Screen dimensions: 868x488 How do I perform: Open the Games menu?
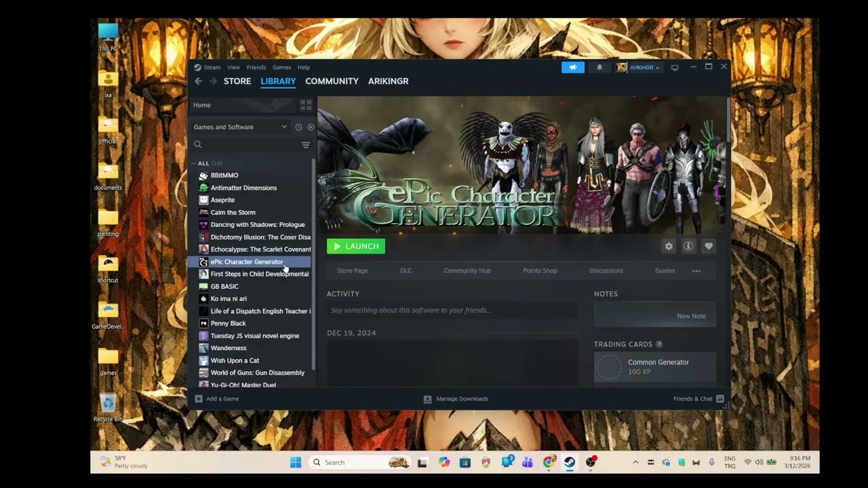(281, 67)
